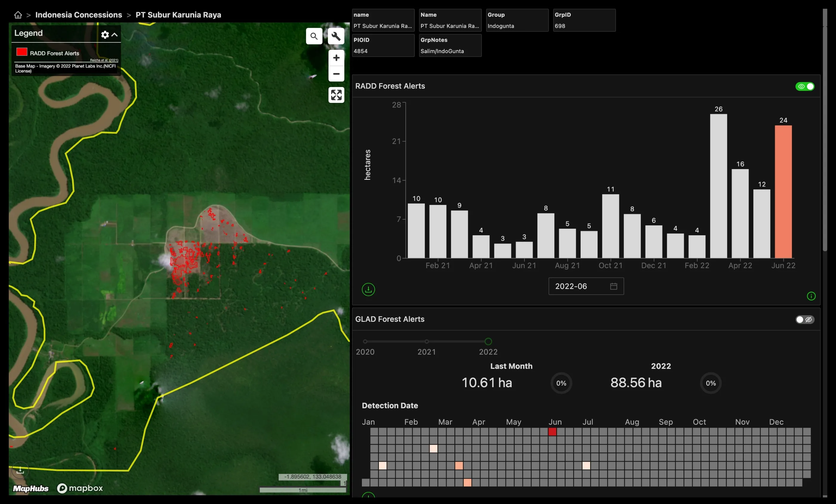Go to the home page icon
Image resolution: width=836 pixels, height=504 pixels.
point(18,15)
